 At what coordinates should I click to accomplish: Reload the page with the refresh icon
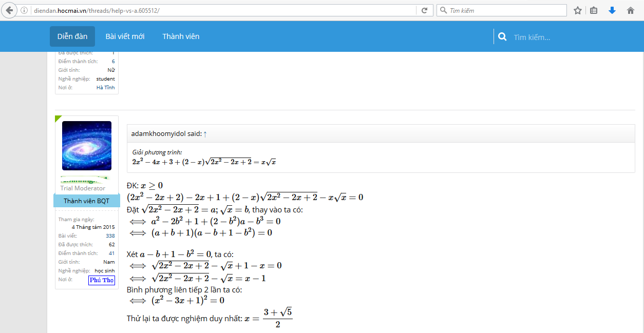424,10
